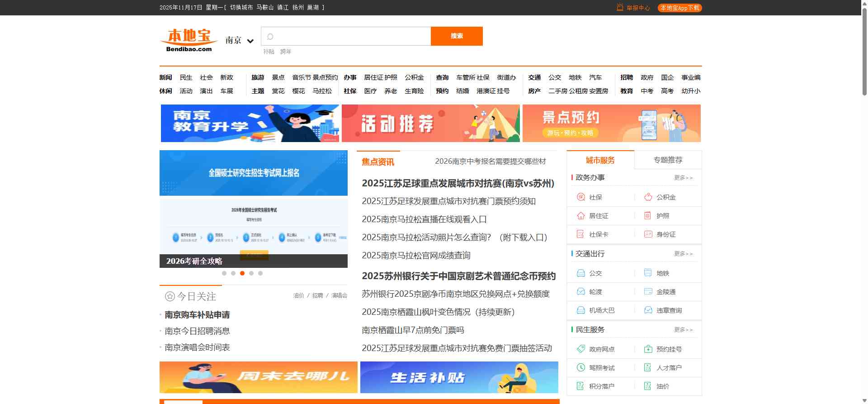Switch to the 专题推荐 tab
Viewport: 868px width, 404px height.
(x=668, y=160)
